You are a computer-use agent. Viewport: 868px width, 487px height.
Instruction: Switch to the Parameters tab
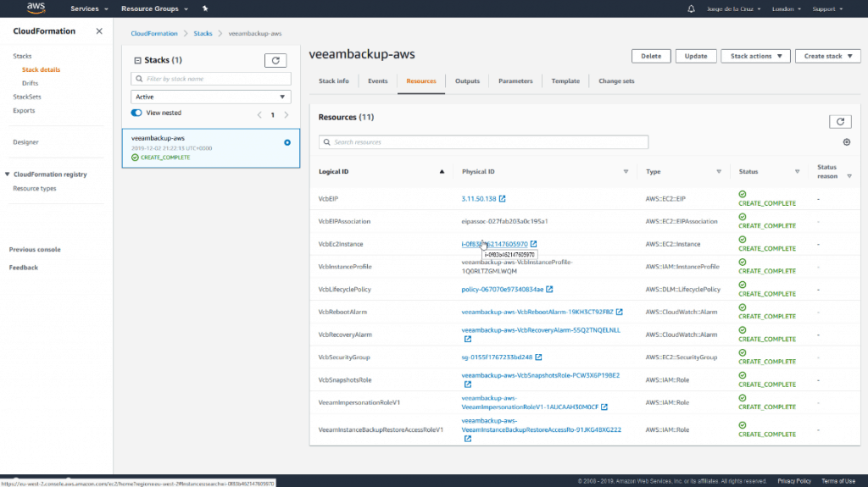click(x=515, y=81)
